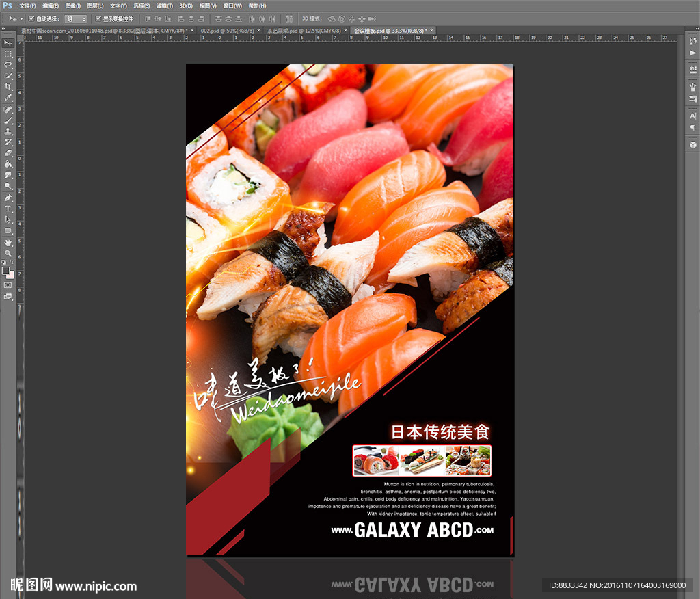Open the Brush Presets panel icon
The width and height of the screenshot is (700, 599).
692,98
